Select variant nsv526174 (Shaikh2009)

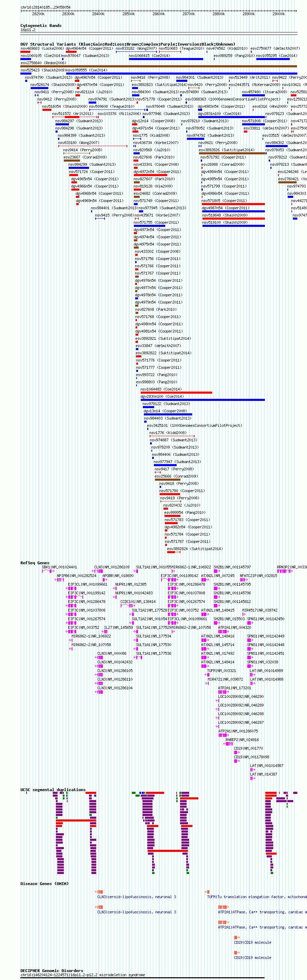(x=53, y=85)
